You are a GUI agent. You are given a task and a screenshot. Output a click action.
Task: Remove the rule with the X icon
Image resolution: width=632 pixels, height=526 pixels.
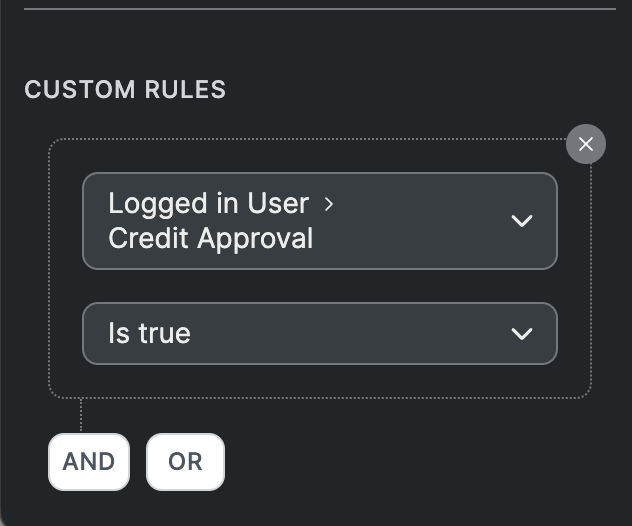pos(586,144)
